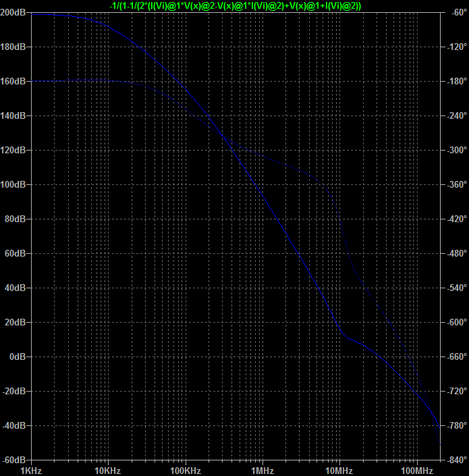Click the 200dB label on the magnitude axis

pyautogui.click(x=13, y=12)
